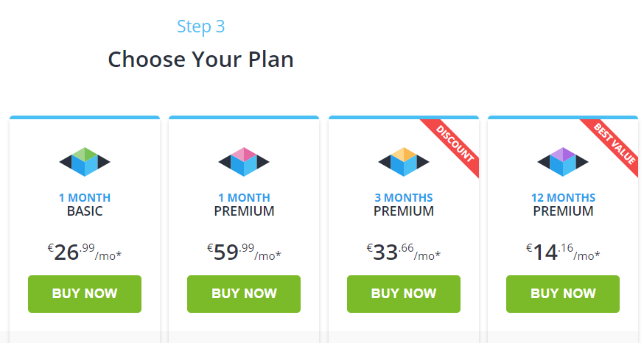
Task: Click the €14.16/mo price
Action: (563, 252)
